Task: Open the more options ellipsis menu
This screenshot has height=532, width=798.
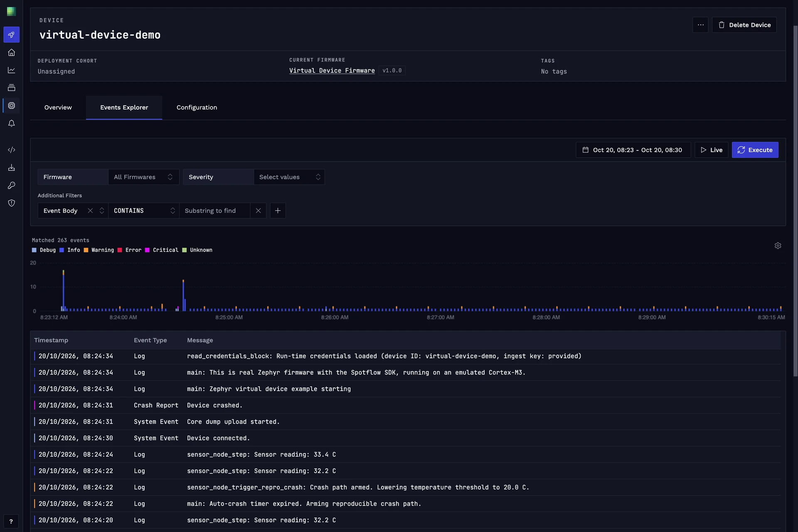Action: point(700,25)
